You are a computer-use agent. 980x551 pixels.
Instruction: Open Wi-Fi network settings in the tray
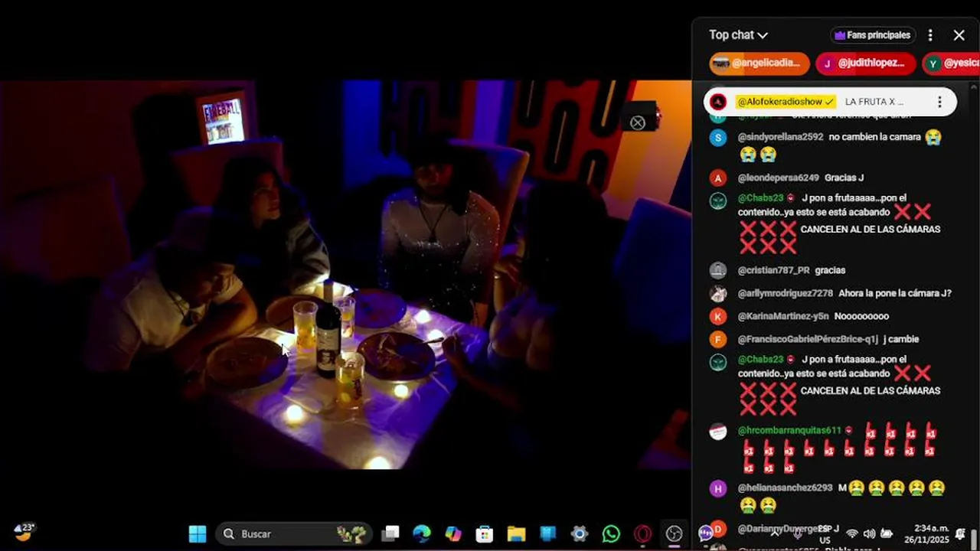tap(852, 533)
